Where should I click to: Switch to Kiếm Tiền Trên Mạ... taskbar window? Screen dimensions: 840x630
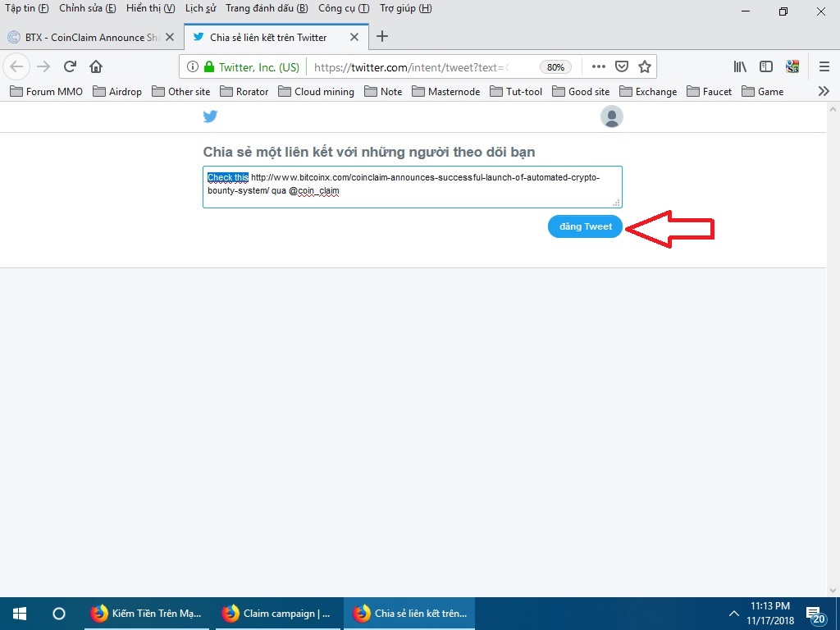pyautogui.click(x=147, y=614)
